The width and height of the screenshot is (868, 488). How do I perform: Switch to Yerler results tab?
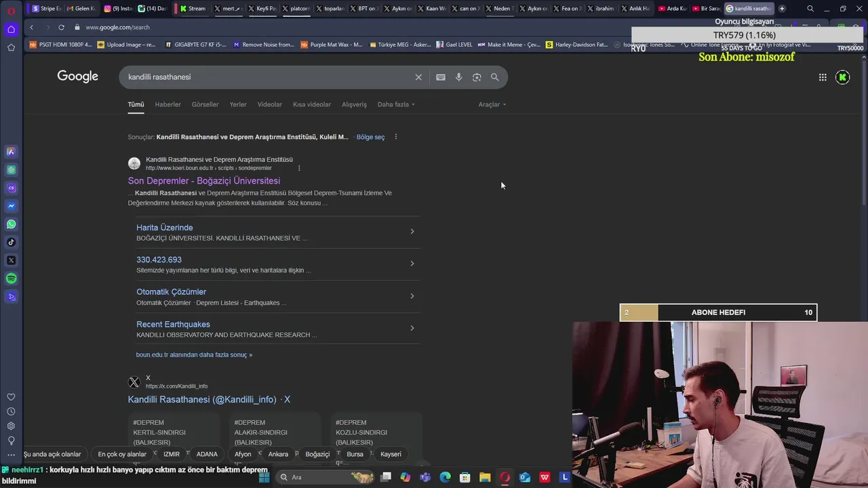tap(238, 104)
